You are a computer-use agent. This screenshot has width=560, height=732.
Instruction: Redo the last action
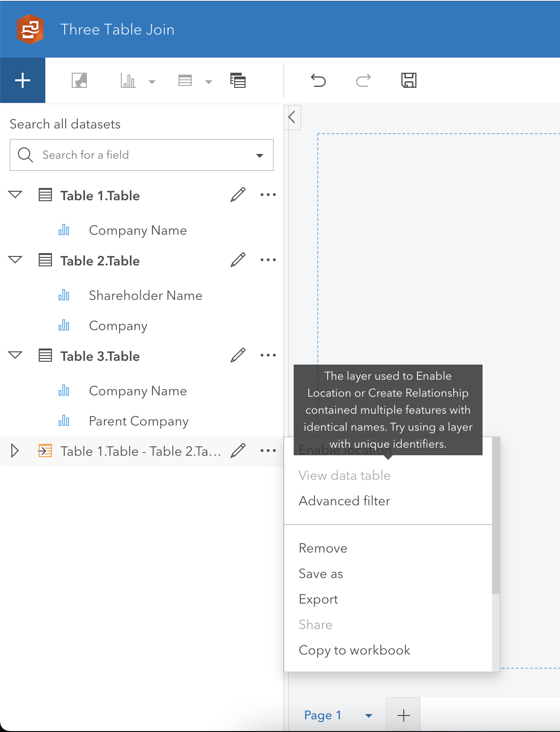pos(363,80)
